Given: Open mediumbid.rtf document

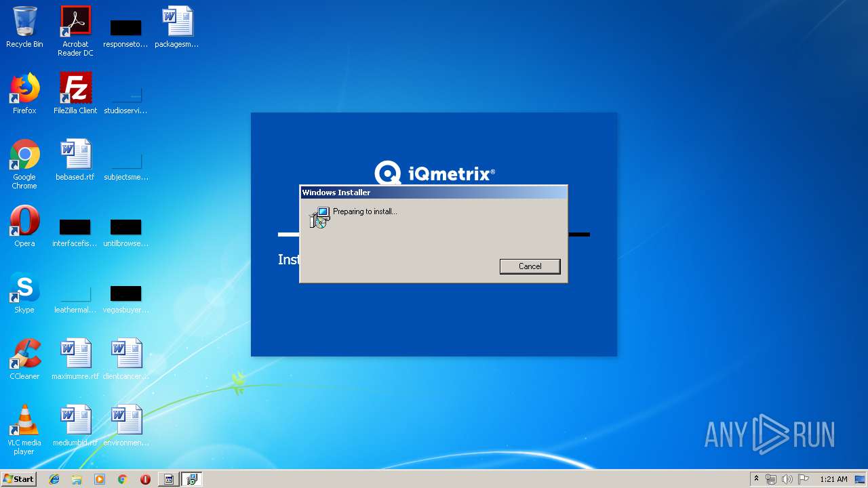Looking at the screenshot, I should [x=75, y=426].
